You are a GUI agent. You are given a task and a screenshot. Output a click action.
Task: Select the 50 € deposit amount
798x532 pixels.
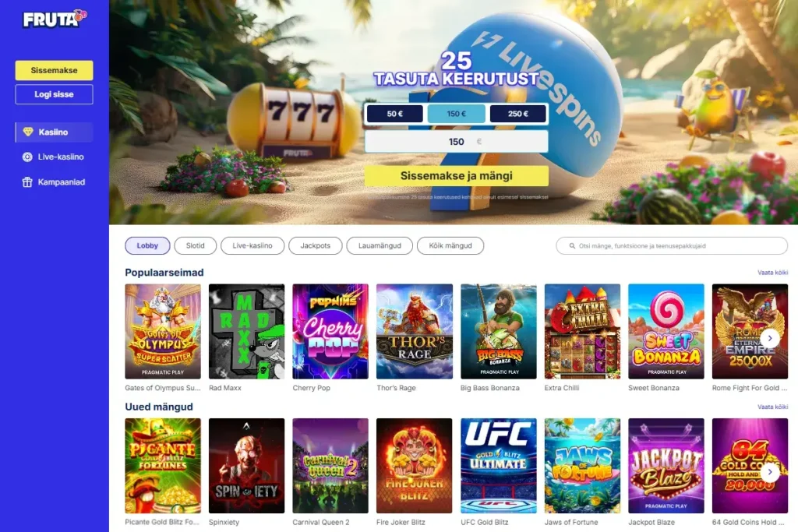395,114
